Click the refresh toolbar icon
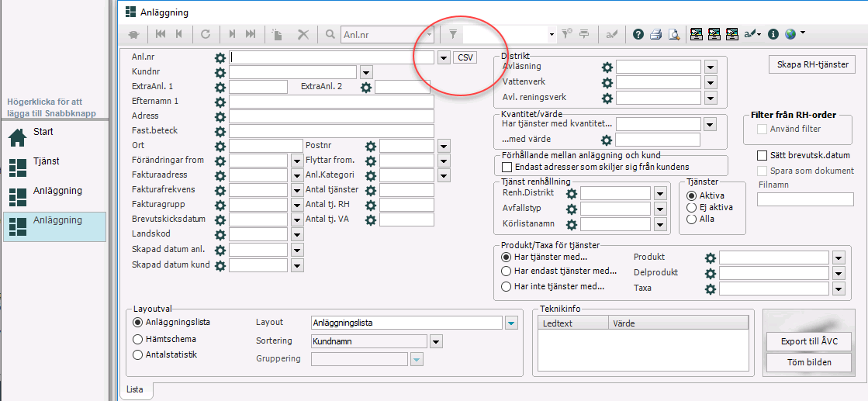Screen dimensions: 868x401 pyautogui.click(x=206, y=34)
